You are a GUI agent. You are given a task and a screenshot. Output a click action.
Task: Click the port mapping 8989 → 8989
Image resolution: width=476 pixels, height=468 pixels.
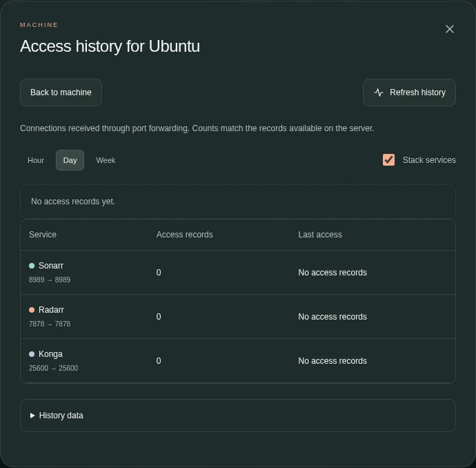50,280
